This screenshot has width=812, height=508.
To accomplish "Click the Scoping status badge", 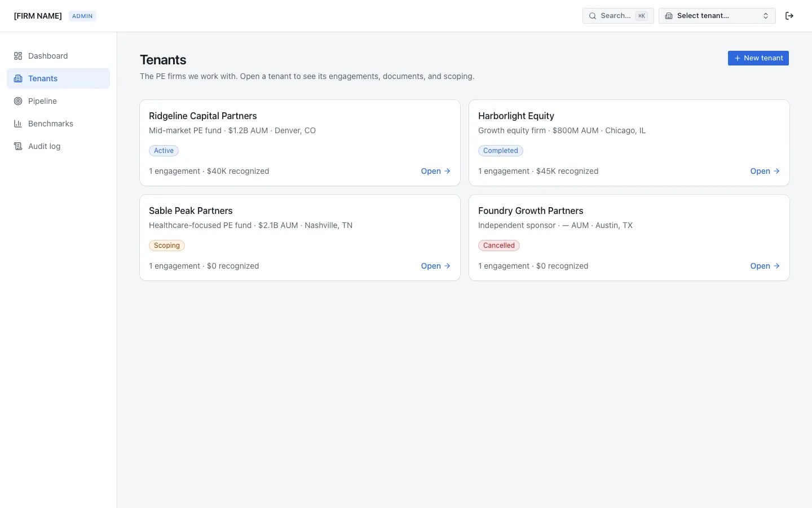I will 166,246.
